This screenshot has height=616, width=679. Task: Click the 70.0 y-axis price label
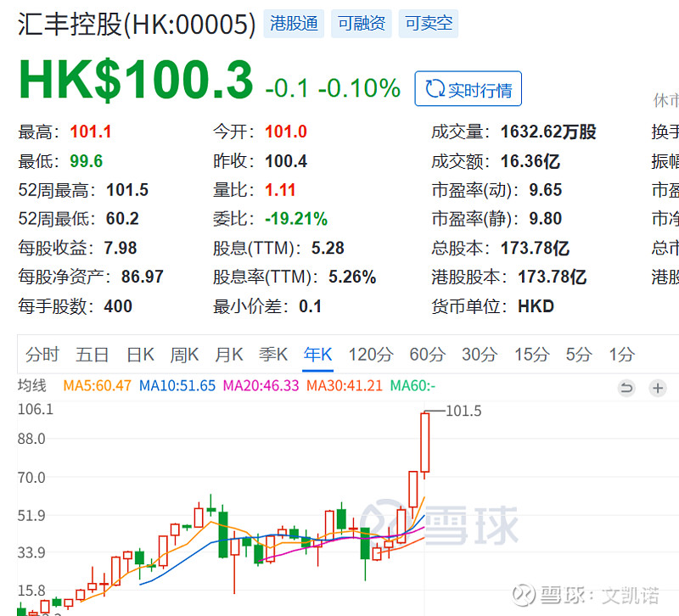pos(31,478)
